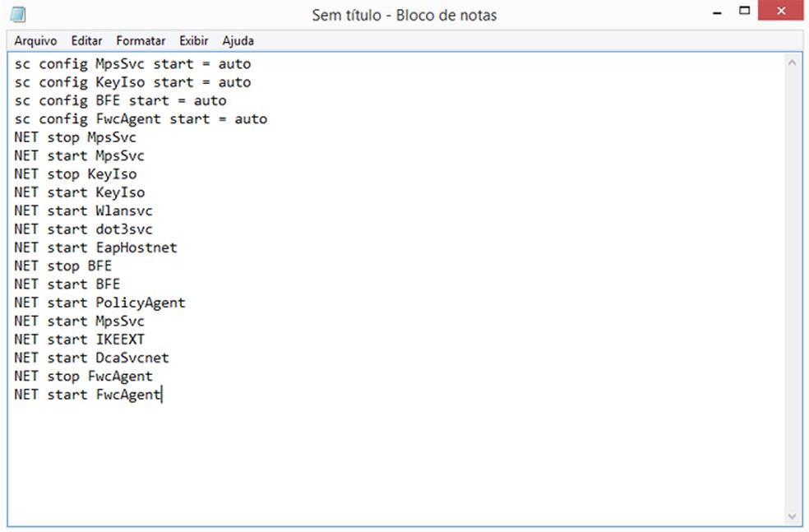Click the word 'EapHostnet' in the text
The width and height of the screenshot is (809, 532).
[x=136, y=247]
